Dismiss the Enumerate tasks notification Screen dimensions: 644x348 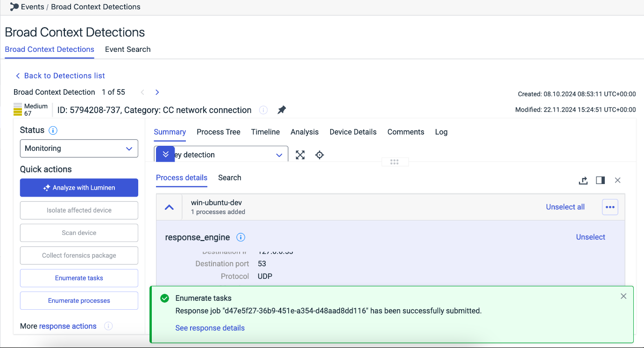tap(623, 296)
